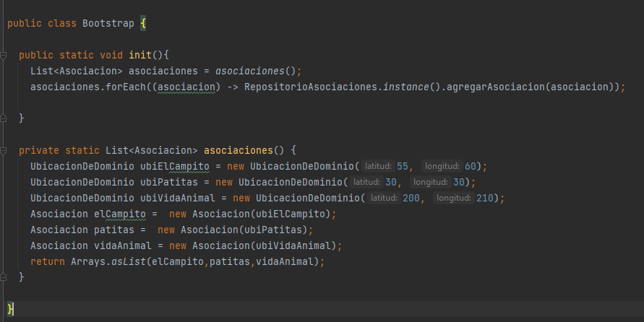644x322 pixels.
Task: Click the longitud: hint before 210
Action: point(453,198)
